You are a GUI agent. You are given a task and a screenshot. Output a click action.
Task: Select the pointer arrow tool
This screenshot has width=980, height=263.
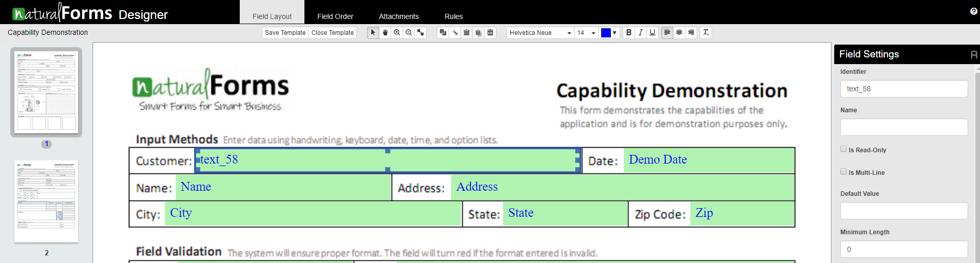pyautogui.click(x=373, y=32)
